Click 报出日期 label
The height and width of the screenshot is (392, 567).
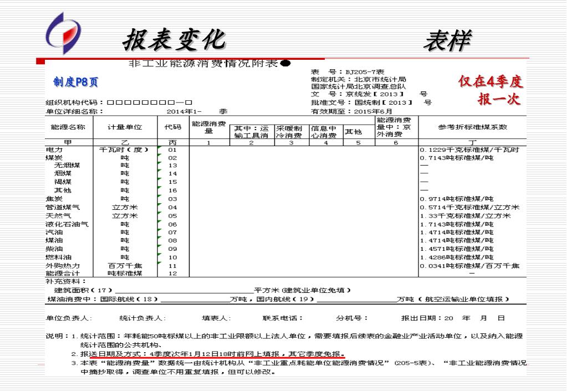(x=421, y=318)
